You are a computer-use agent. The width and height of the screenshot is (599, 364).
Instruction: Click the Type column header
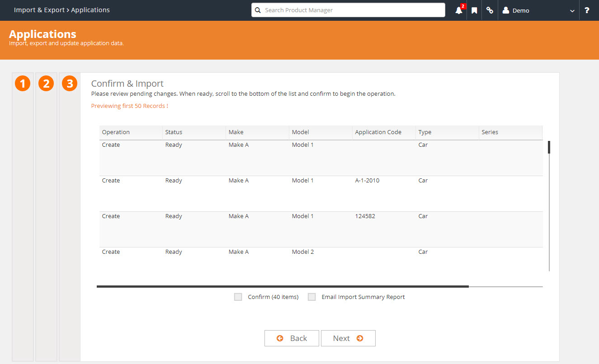[x=448, y=132]
